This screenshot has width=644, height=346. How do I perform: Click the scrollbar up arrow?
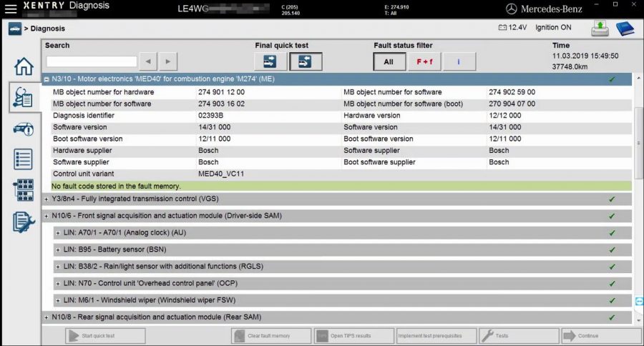638,78
